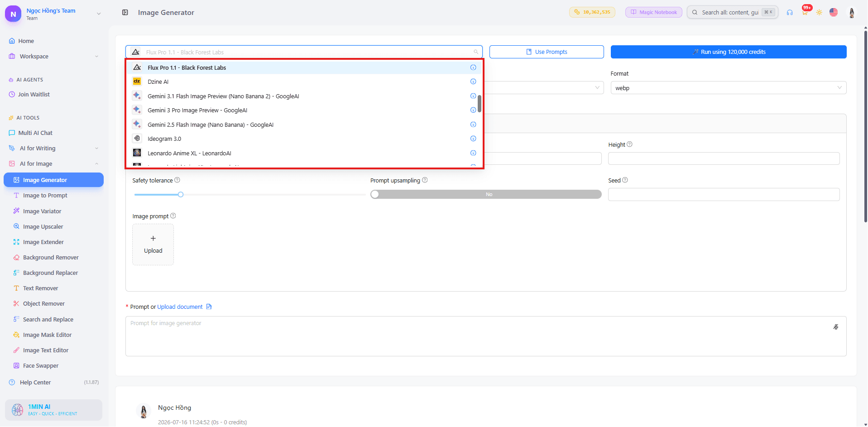This screenshot has width=868, height=427.
Task: Choose Gemini 2.5 Flash Image (Nano Banana)
Action: (x=303, y=125)
